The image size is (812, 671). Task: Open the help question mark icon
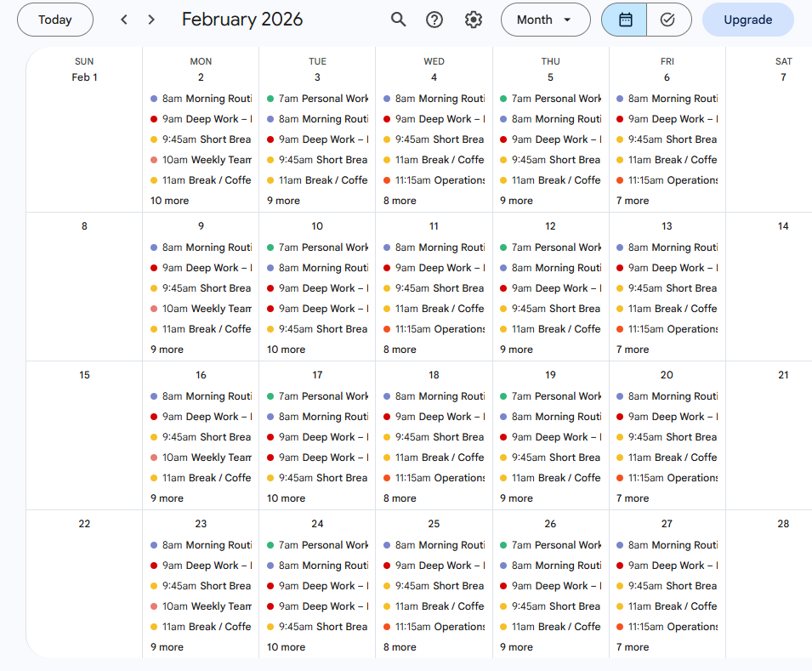(x=434, y=20)
